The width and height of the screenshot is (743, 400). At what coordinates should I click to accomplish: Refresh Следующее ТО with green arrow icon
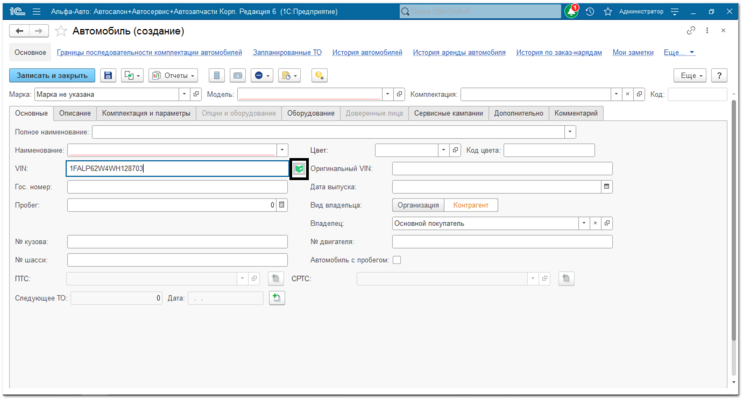coord(277,298)
